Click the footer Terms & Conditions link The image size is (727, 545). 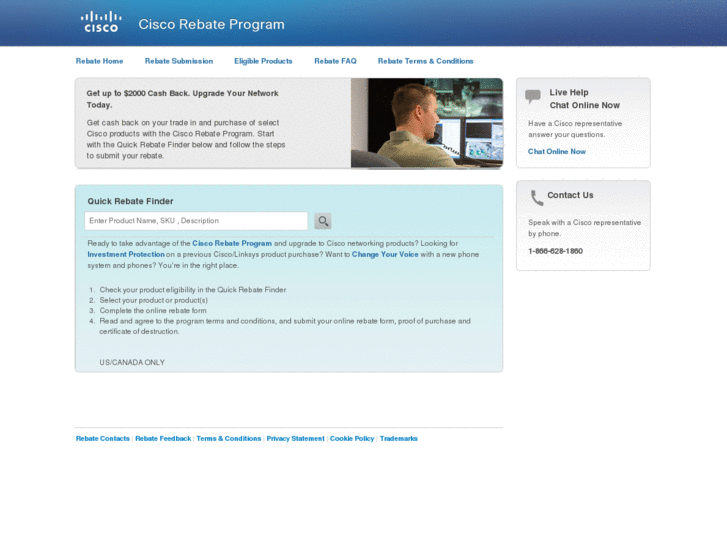229,439
